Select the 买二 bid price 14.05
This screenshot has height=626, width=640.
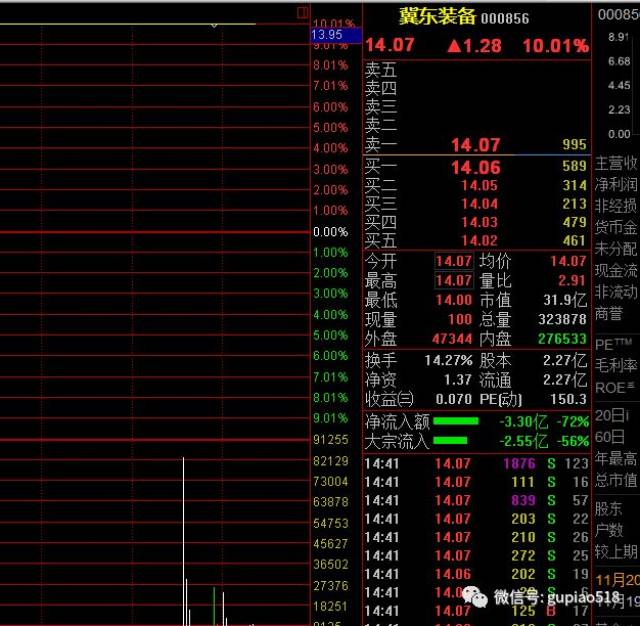pos(479,186)
